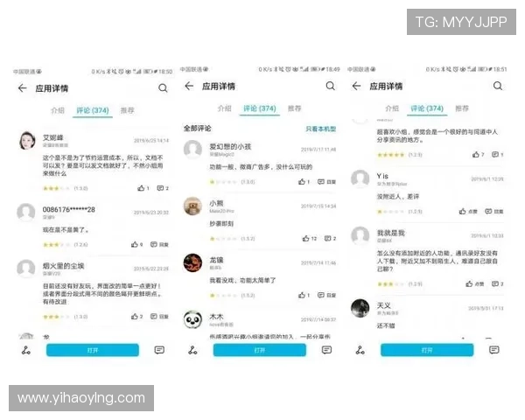Tap the username 爱幻想的小孩
The width and height of the screenshot is (525, 420).
point(230,146)
